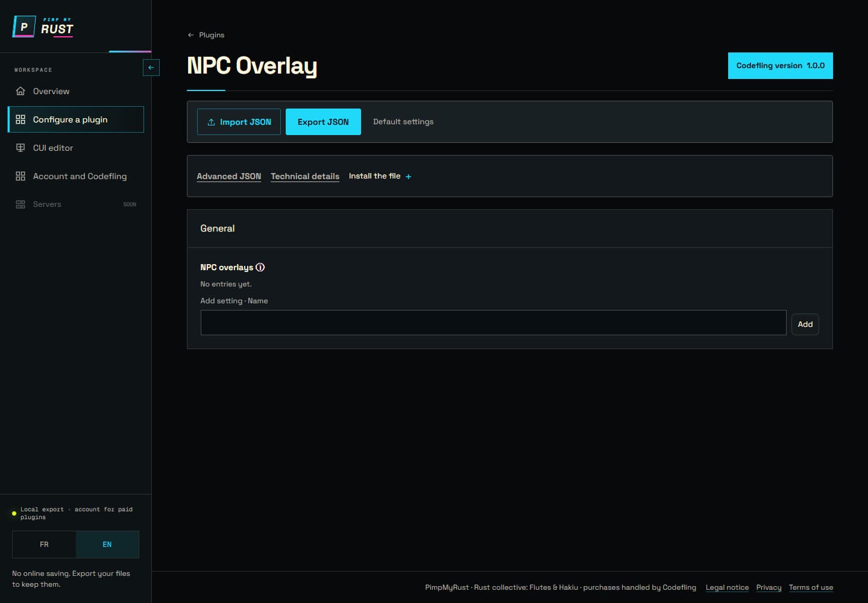The image size is (868, 603).
Task: Click the Configure a plugin grid icon
Action: [x=20, y=119]
